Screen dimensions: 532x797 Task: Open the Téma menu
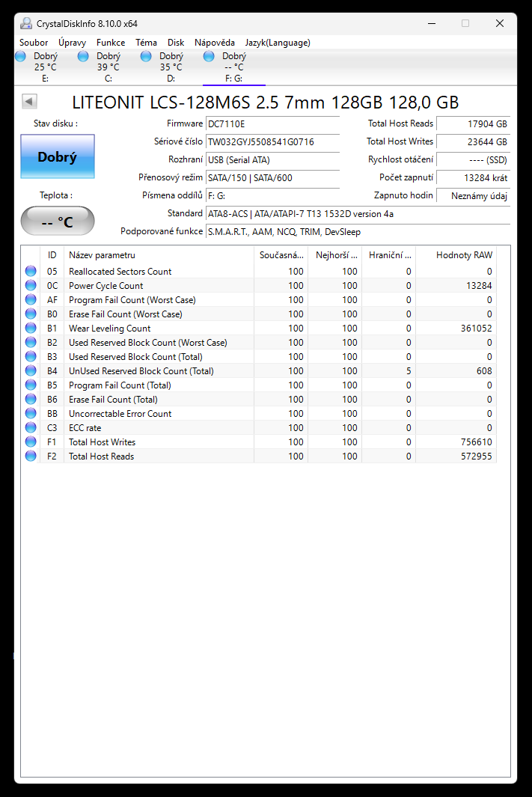[x=147, y=43]
